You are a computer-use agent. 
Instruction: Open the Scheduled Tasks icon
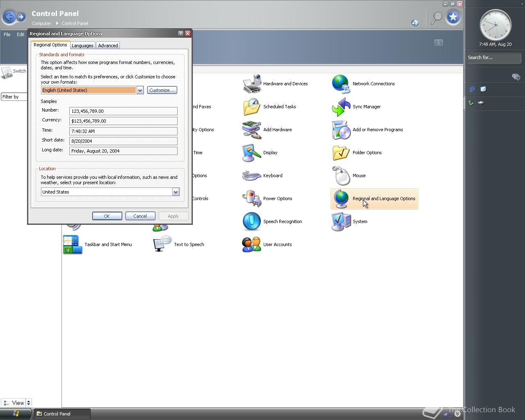(x=252, y=107)
